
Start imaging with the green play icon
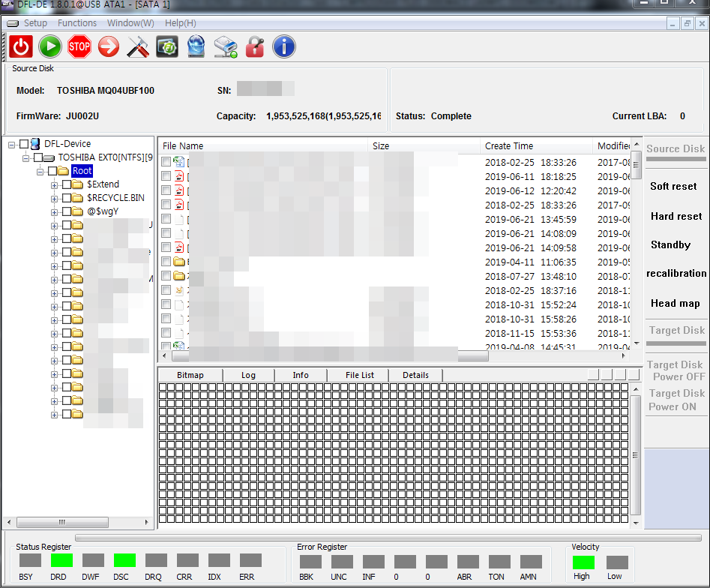(x=49, y=46)
